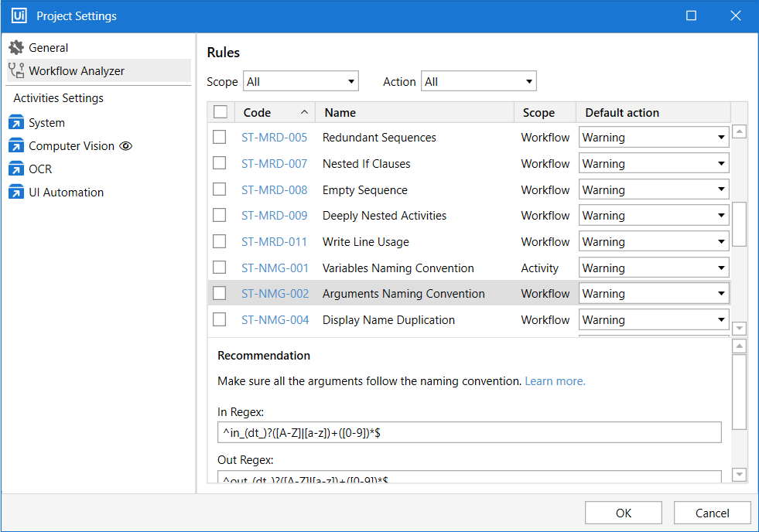
Task: Click the rules list vertical scrollbar thumb
Action: pyautogui.click(x=739, y=223)
